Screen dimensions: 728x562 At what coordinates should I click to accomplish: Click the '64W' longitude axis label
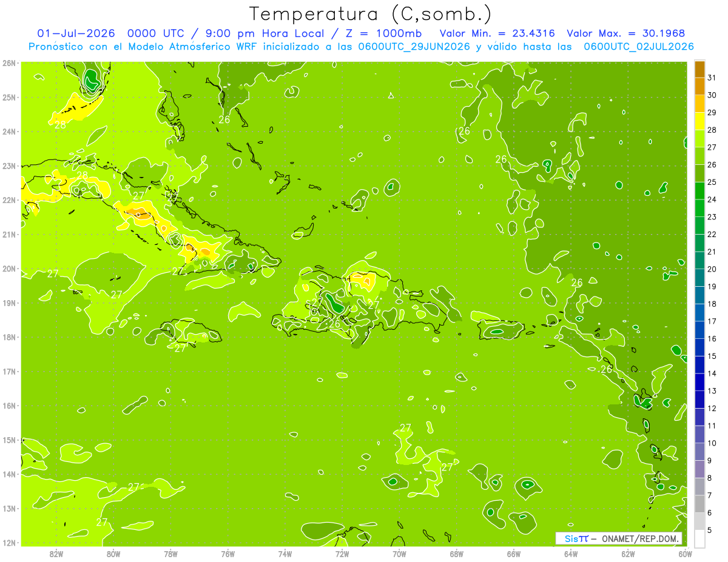[x=571, y=554]
